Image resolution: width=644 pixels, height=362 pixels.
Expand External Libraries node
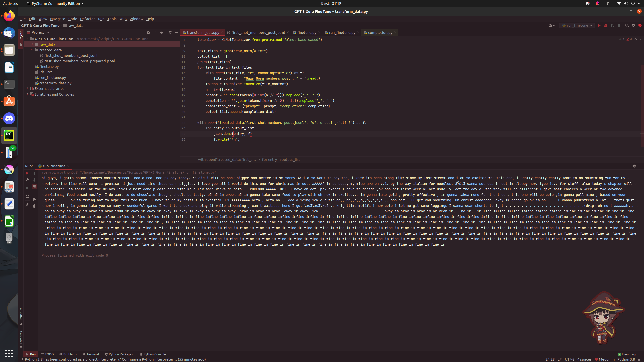pyautogui.click(x=28, y=88)
